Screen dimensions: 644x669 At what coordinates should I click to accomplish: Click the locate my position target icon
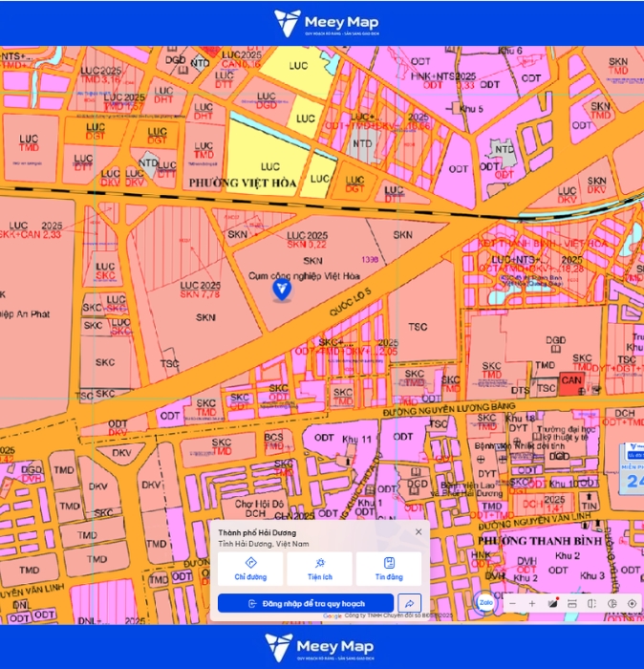coord(633,604)
